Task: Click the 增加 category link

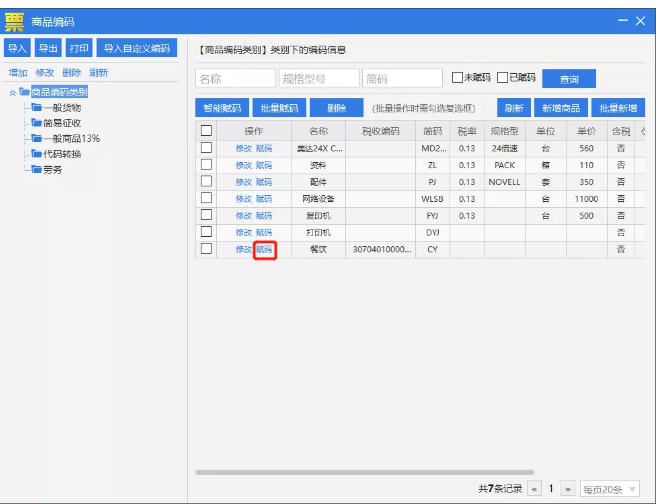Action: (18, 73)
